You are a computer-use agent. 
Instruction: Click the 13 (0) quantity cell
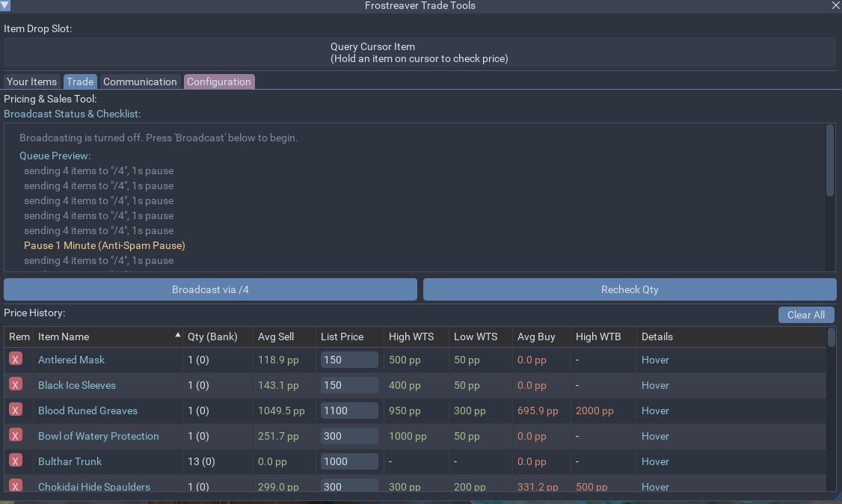(x=201, y=461)
